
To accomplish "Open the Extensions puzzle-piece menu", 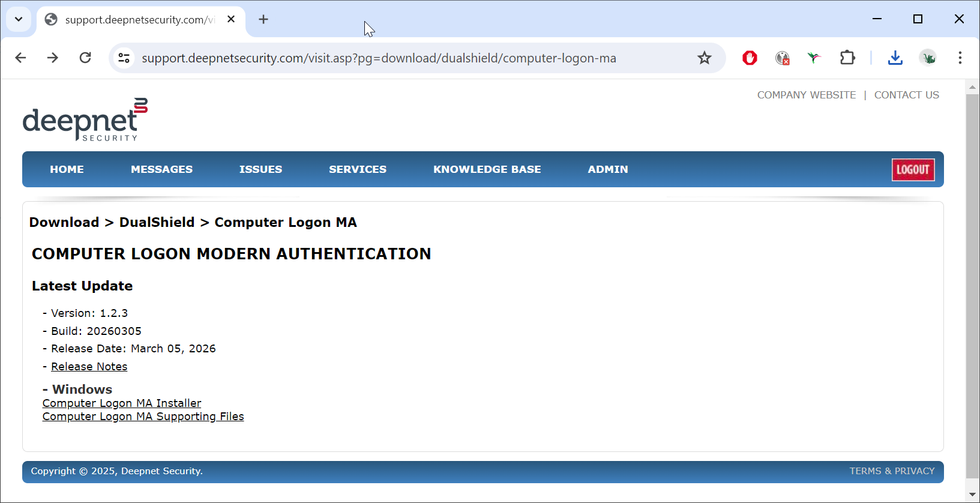I will [847, 58].
